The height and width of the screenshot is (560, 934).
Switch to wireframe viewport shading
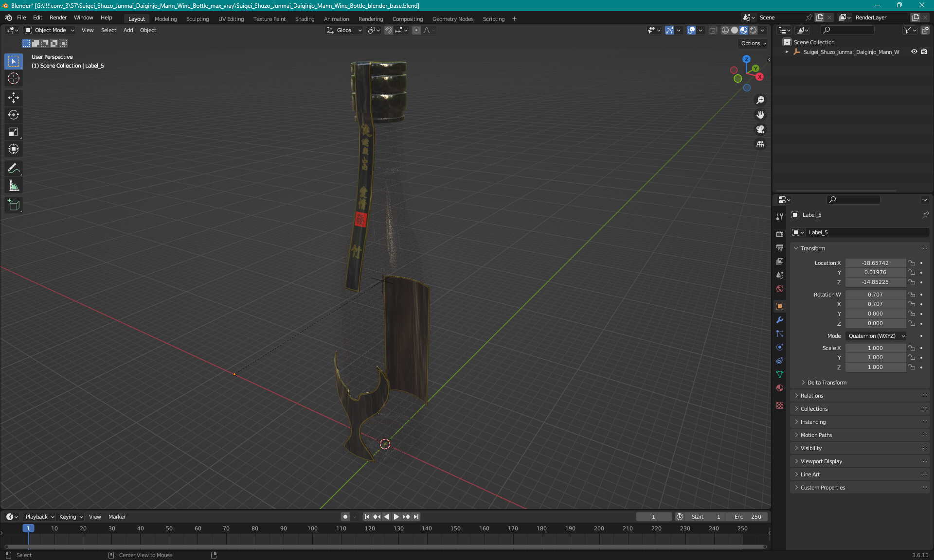pos(725,30)
